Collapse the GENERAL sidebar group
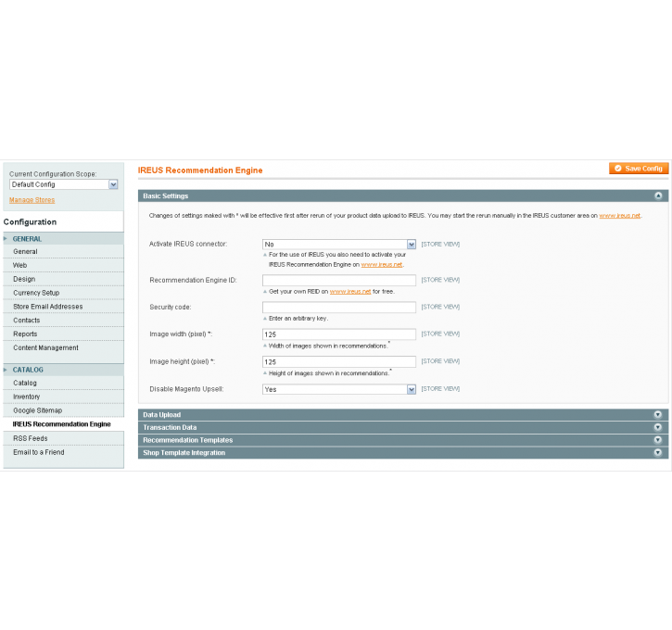 click(x=63, y=238)
